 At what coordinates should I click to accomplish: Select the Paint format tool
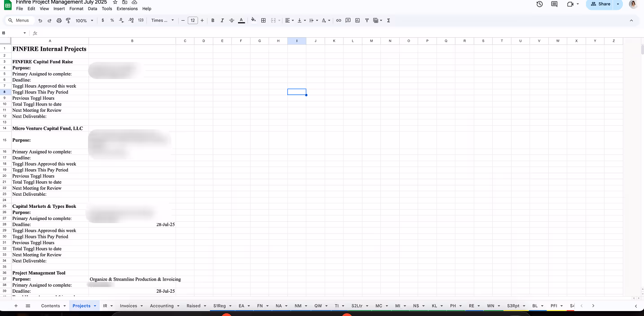point(68,21)
